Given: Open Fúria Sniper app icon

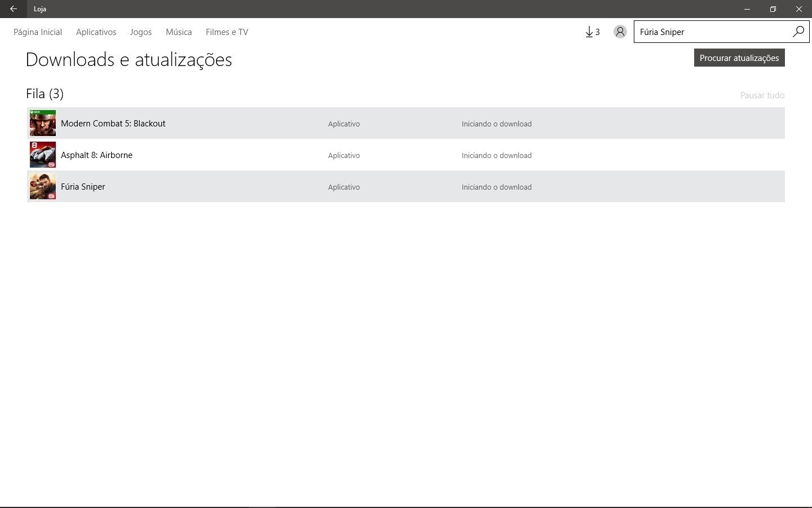Looking at the screenshot, I should (x=43, y=186).
